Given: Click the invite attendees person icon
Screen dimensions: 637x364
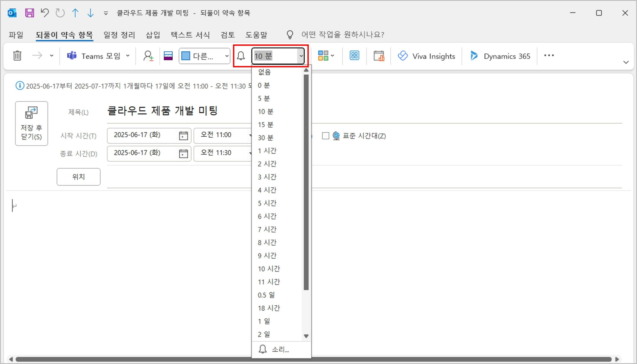Looking at the screenshot, I should tap(148, 56).
